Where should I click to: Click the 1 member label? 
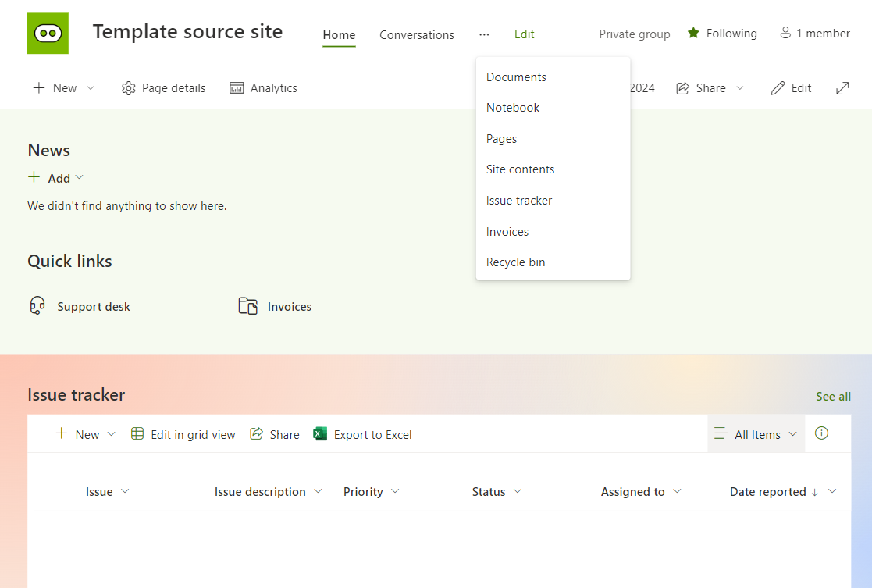[823, 34]
